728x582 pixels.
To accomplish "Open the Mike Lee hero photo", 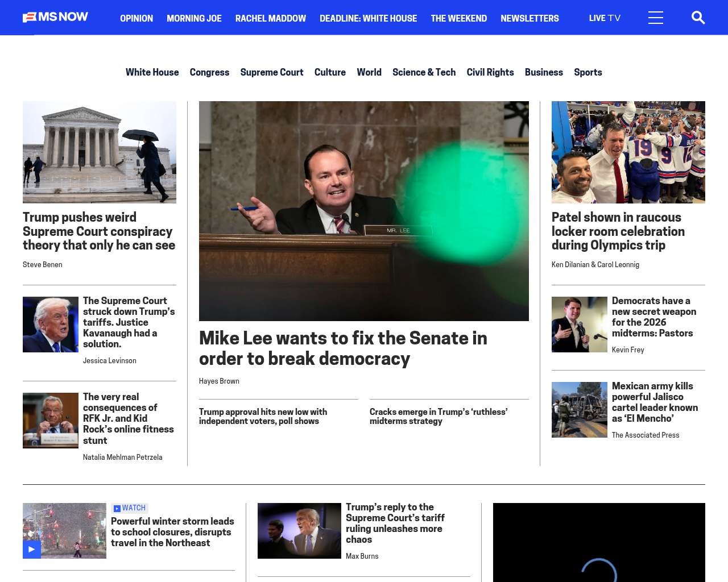I will (364, 211).
